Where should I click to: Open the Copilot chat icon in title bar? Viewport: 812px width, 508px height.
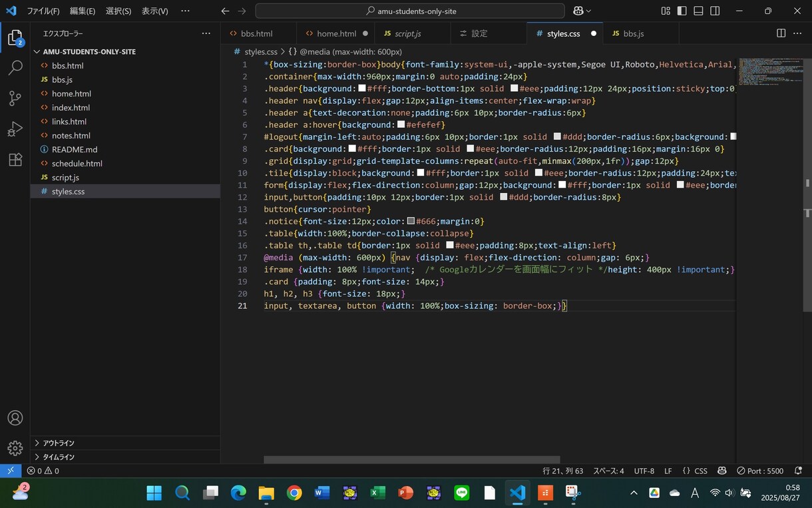[x=578, y=11]
